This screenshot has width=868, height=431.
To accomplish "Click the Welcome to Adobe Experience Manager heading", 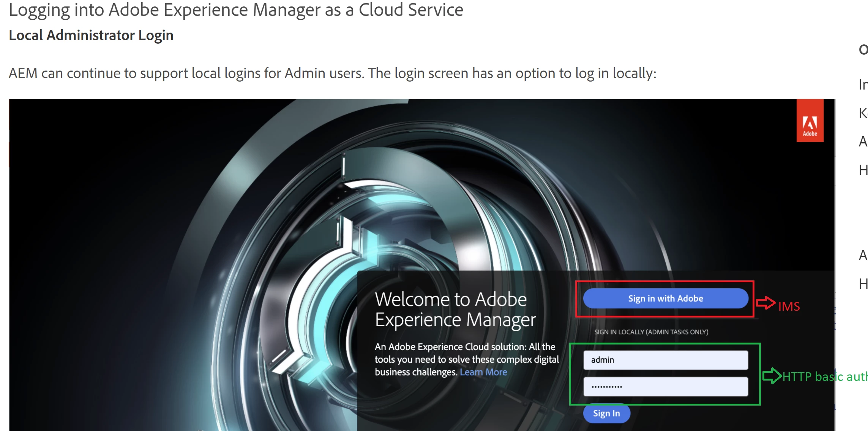I will click(x=455, y=310).
